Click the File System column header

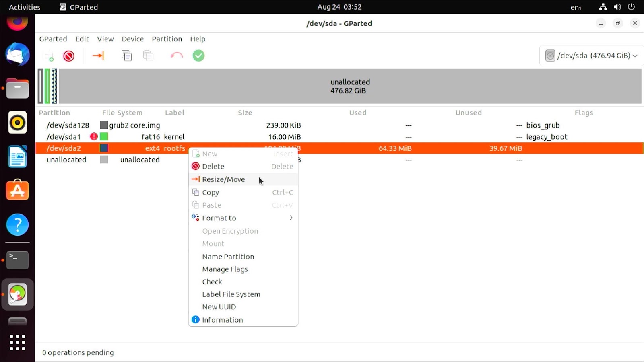pyautogui.click(x=122, y=113)
